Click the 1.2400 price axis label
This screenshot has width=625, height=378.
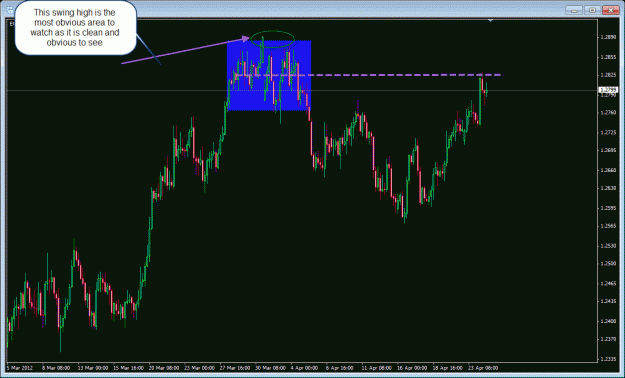pos(608,321)
